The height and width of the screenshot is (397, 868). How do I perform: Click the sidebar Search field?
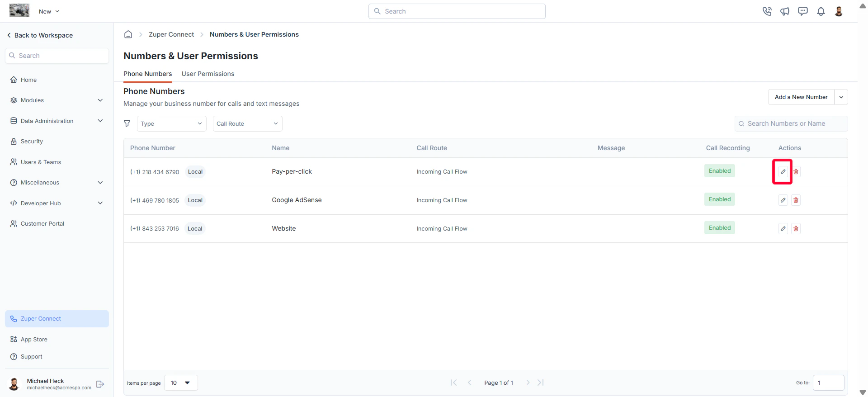(57, 56)
